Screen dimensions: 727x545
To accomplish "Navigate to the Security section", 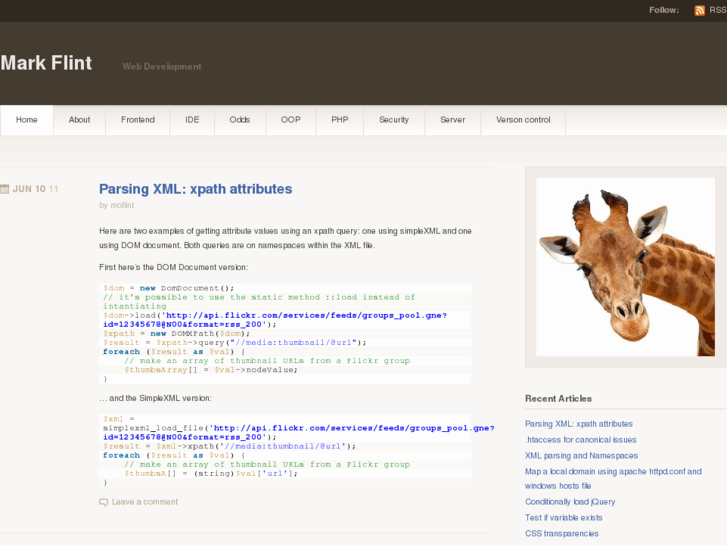I will pos(394,120).
